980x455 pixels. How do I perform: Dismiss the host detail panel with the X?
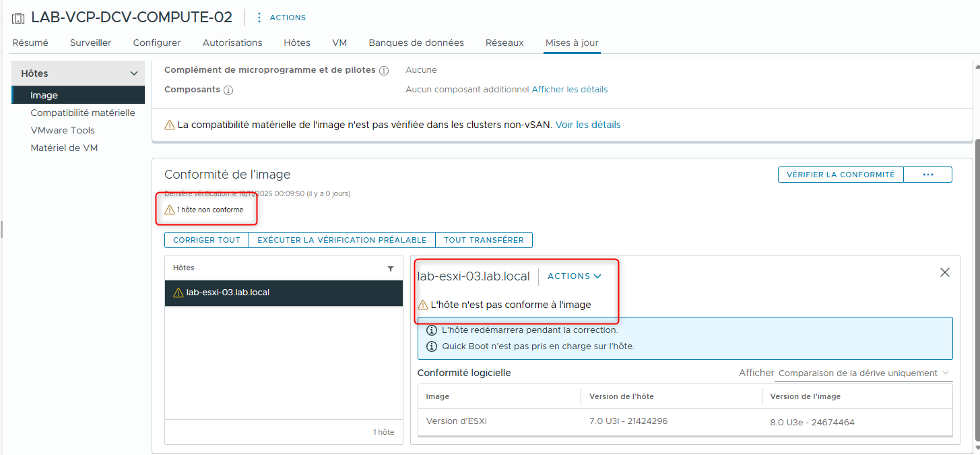coord(944,272)
